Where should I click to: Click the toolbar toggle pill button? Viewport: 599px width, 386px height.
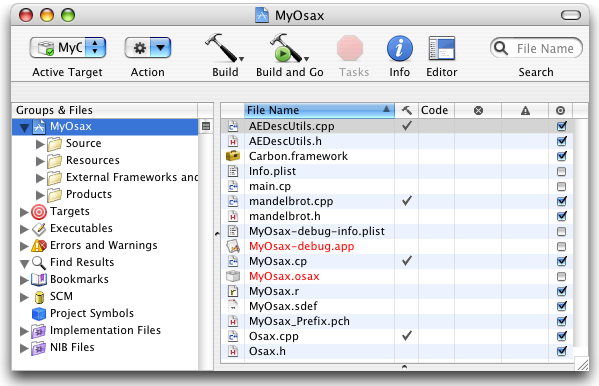coord(571,15)
